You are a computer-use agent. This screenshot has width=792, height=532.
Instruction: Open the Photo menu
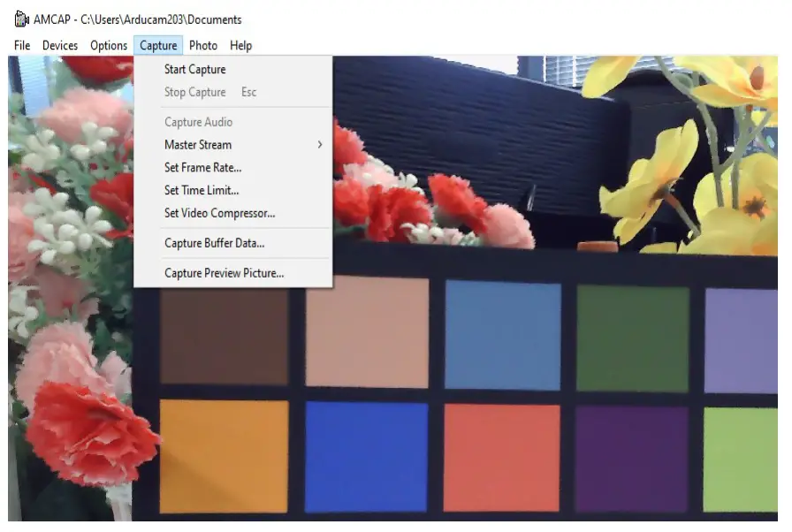coord(203,45)
